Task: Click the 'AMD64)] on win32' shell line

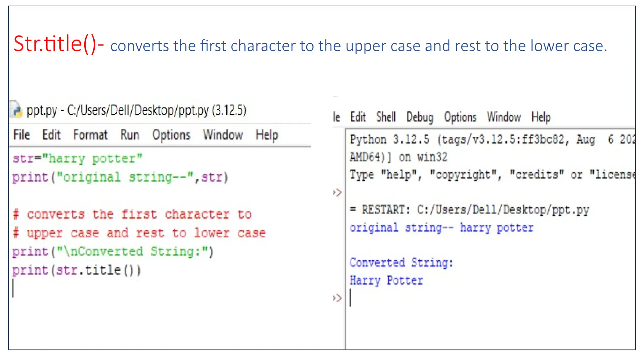Action: [x=398, y=157]
